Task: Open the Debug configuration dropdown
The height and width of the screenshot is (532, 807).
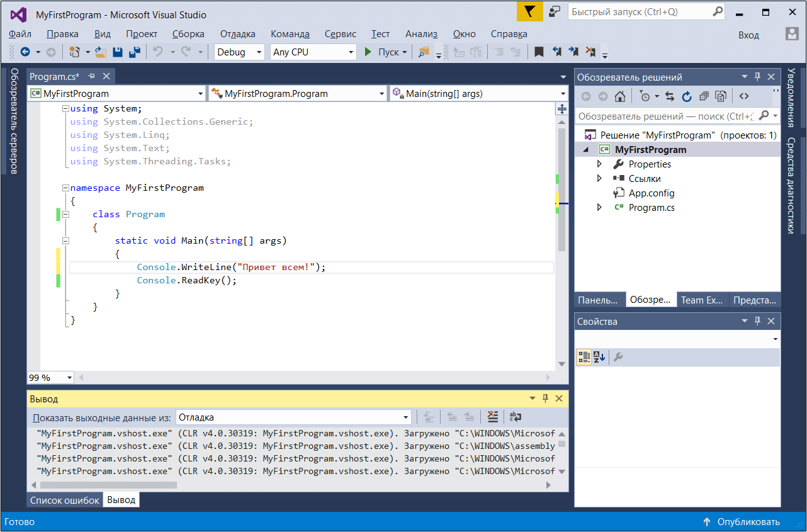Action: tap(239, 52)
